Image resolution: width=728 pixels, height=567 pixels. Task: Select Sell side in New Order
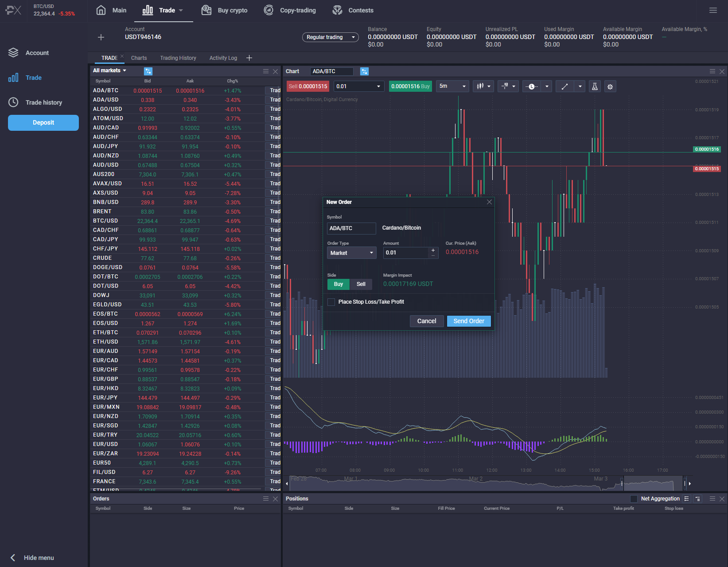tap(361, 284)
